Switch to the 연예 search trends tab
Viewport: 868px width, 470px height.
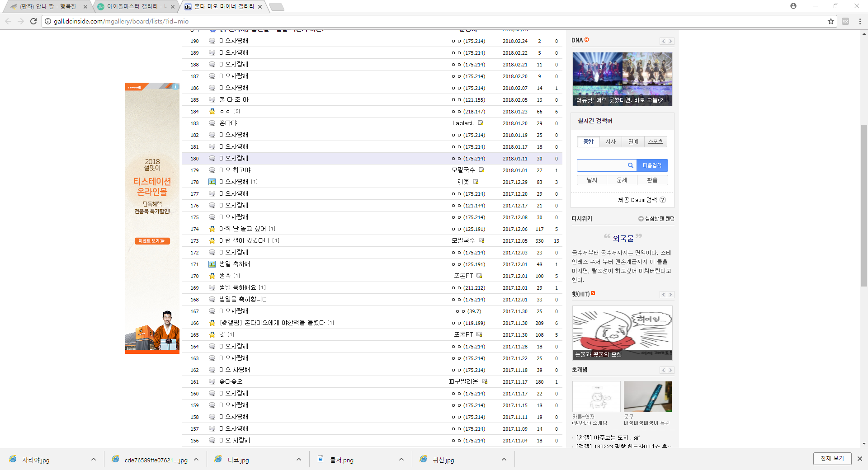(633, 142)
